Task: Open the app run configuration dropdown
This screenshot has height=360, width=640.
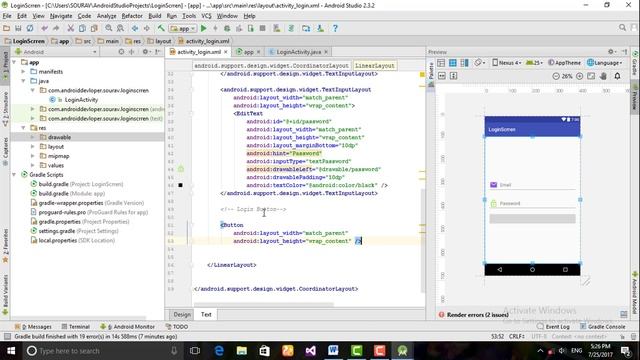Action: [183, 28]
